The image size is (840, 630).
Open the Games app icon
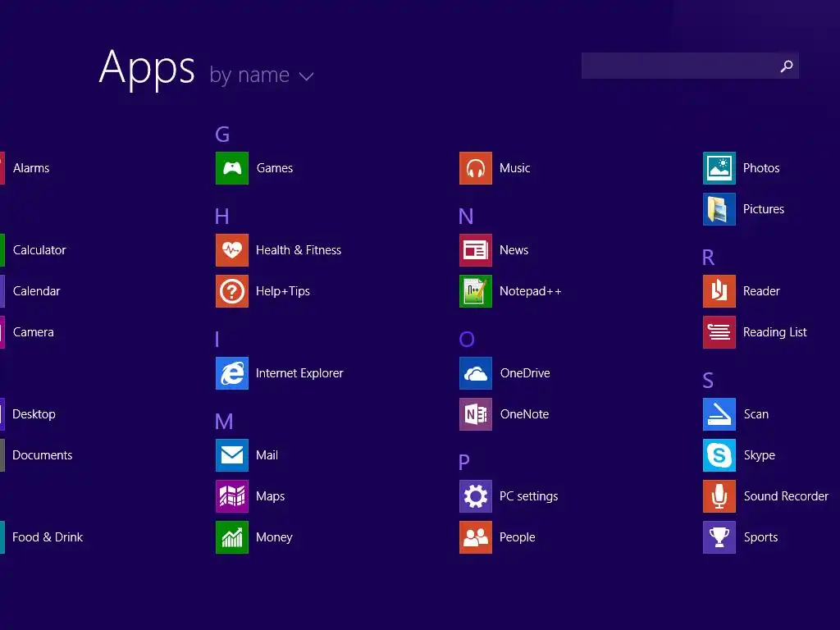[x=232, y=168]
